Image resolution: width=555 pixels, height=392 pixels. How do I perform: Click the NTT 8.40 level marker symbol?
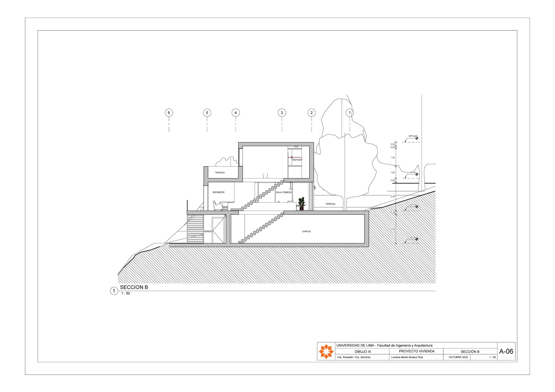pyautogui.click(x=417, y=138)
